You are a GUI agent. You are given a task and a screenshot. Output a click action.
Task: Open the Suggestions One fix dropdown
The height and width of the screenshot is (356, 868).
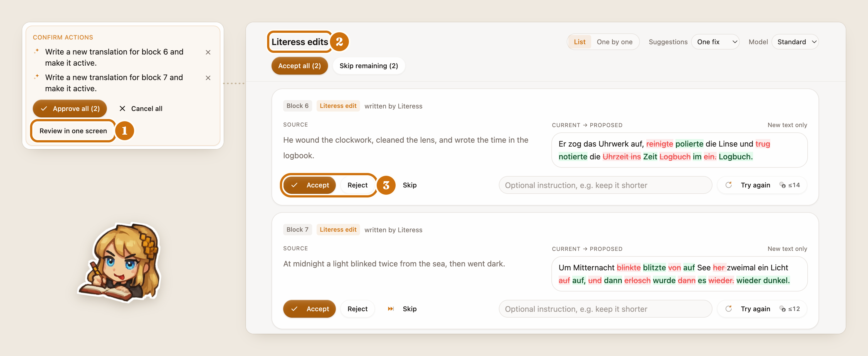point(715,42)
